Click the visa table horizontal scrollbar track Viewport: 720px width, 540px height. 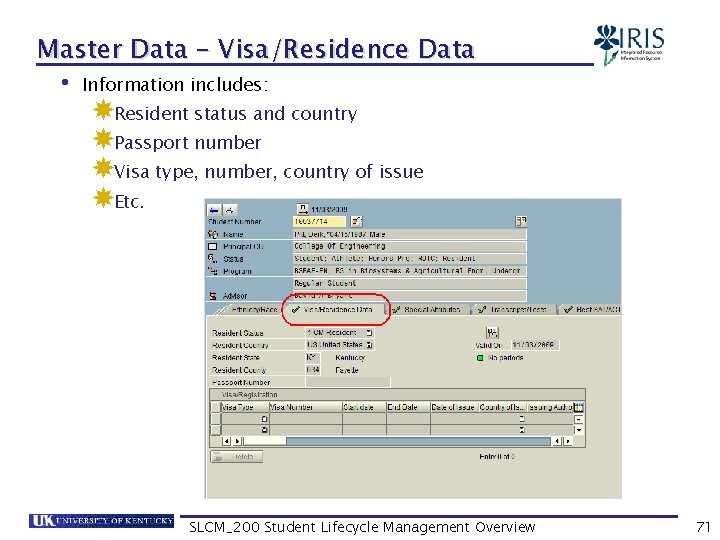pos(397,441)
